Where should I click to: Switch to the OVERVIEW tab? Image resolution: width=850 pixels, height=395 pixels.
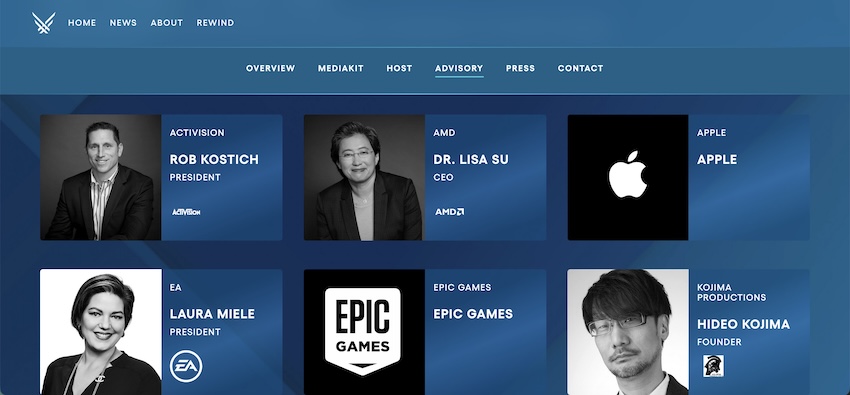[271, 68]
